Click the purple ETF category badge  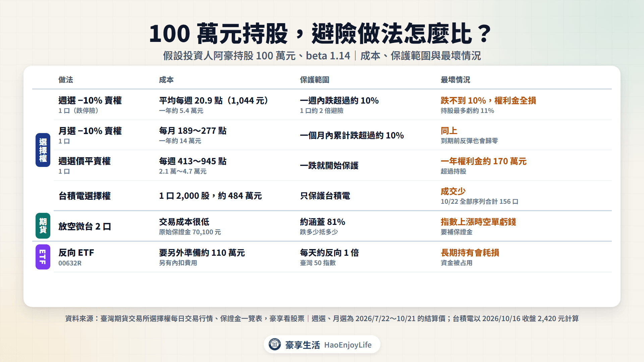(43, 257)
